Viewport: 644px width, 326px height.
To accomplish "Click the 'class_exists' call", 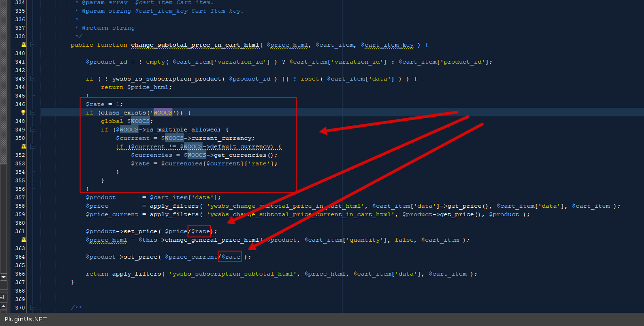I will point(123,113).
